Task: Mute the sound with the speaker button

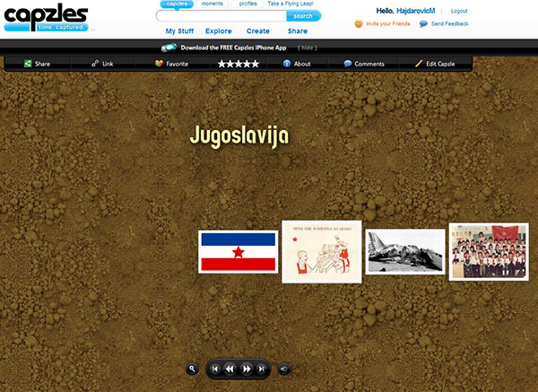Action: 284,369
